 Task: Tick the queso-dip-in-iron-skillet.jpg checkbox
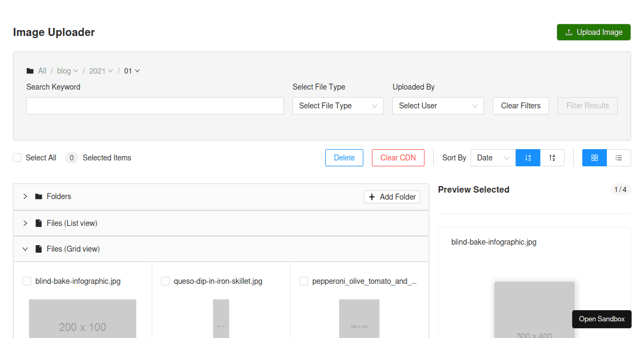(x=165, y=281)
